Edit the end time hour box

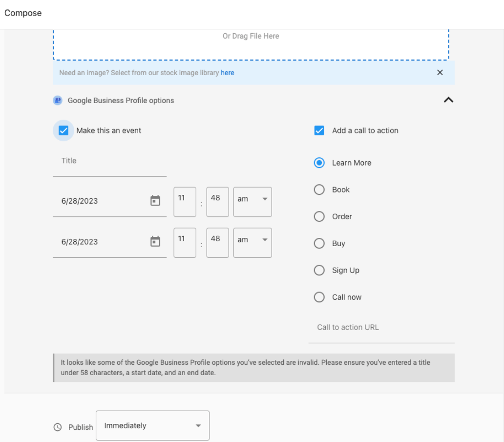click(185, 243)
